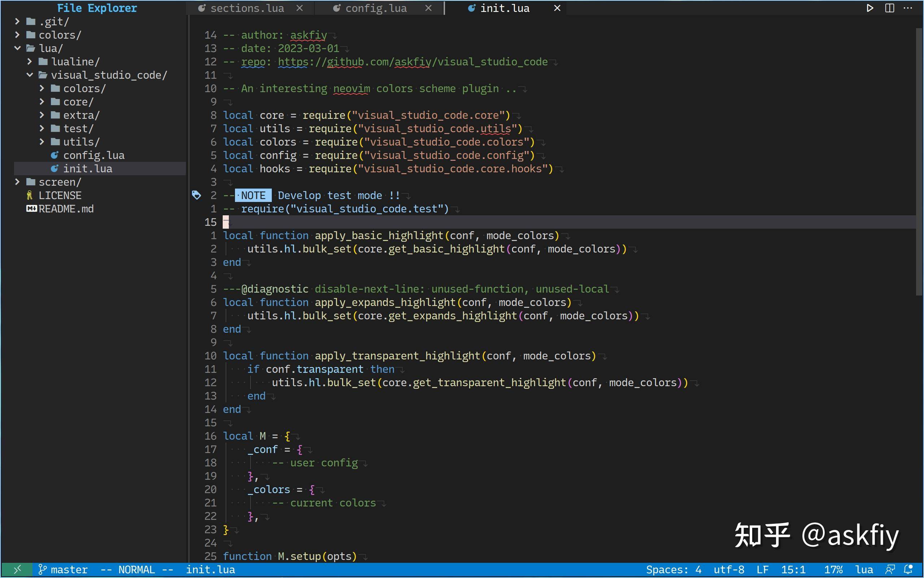Click the 17% scroll percentage indicator
The image size is (924, 578).
pyautogui.click(x=833, y=570)
